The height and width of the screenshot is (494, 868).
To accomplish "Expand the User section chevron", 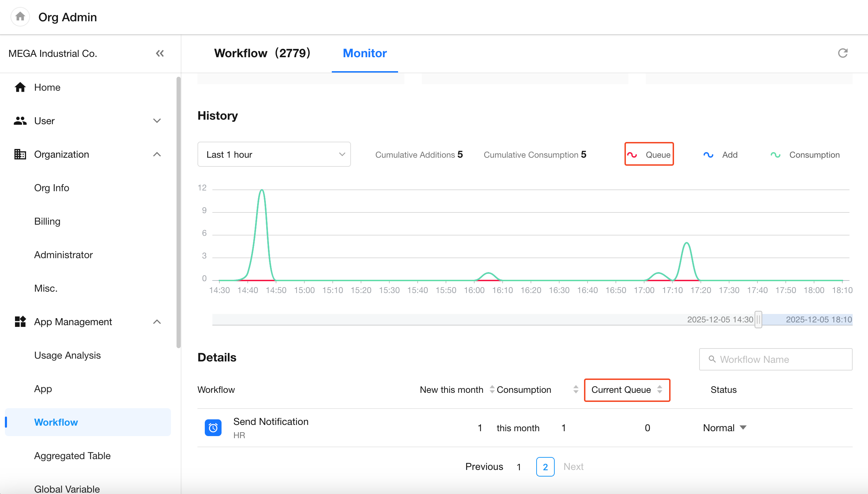I will point(157,121).
